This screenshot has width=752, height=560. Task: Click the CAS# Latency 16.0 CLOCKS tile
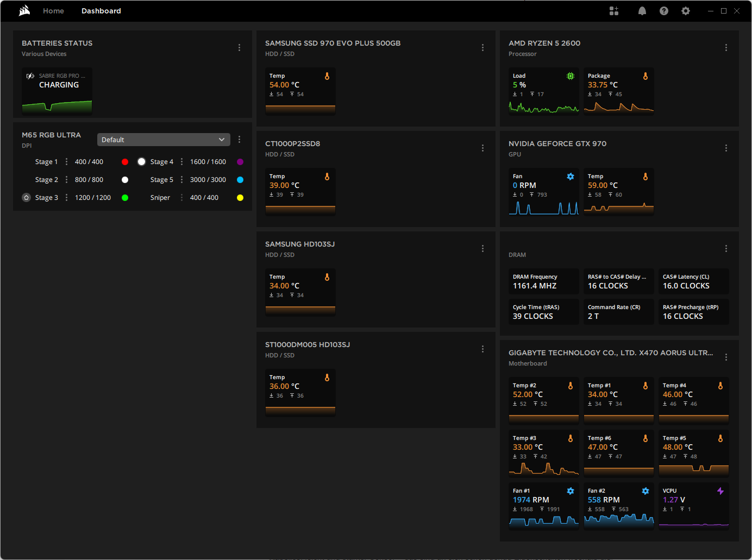(693, 281)
